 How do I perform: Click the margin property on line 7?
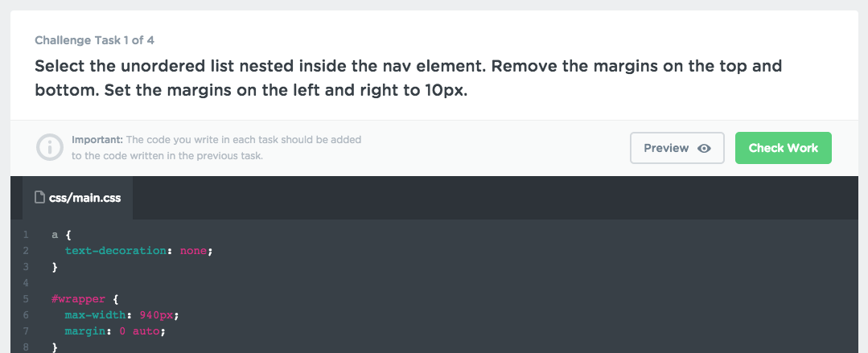[x=84, y=330]
